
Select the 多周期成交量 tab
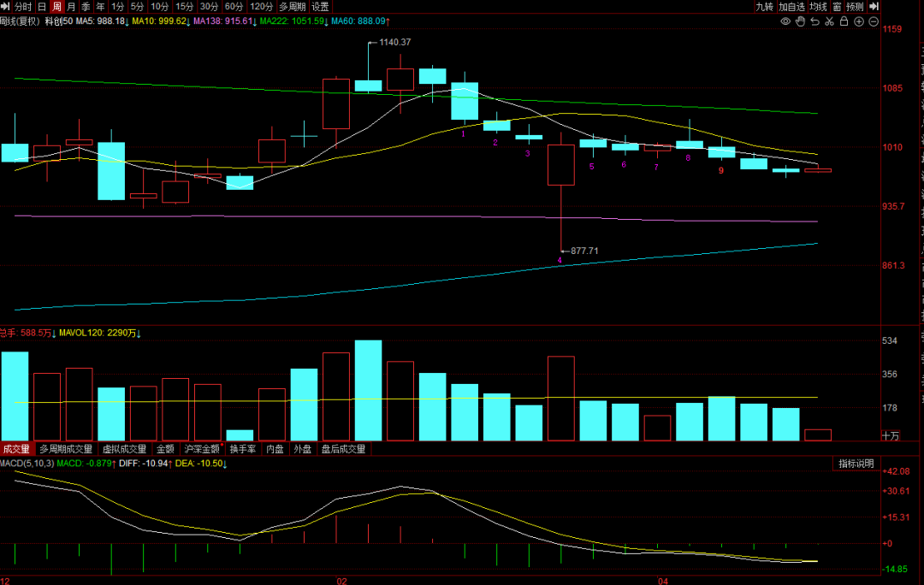click(66, 449)
